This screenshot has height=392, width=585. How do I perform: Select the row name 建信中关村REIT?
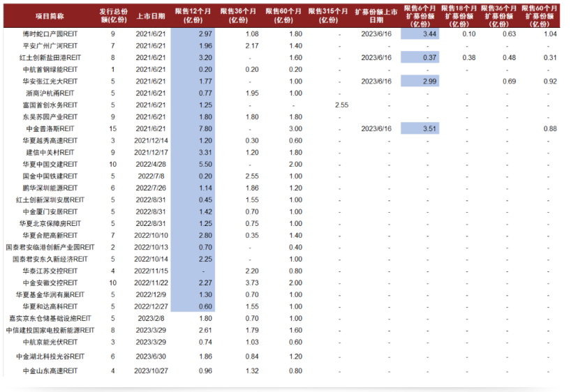click(x=50, y=152)
